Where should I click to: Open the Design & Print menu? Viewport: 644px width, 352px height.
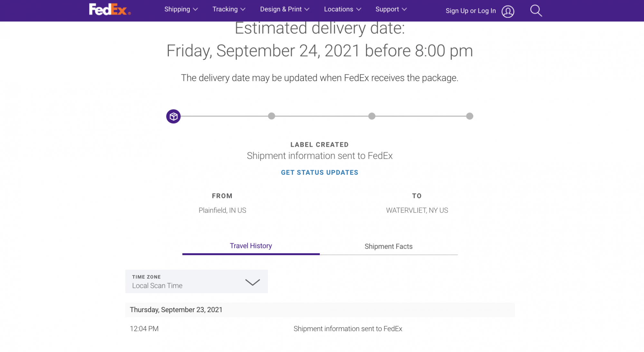284,9
